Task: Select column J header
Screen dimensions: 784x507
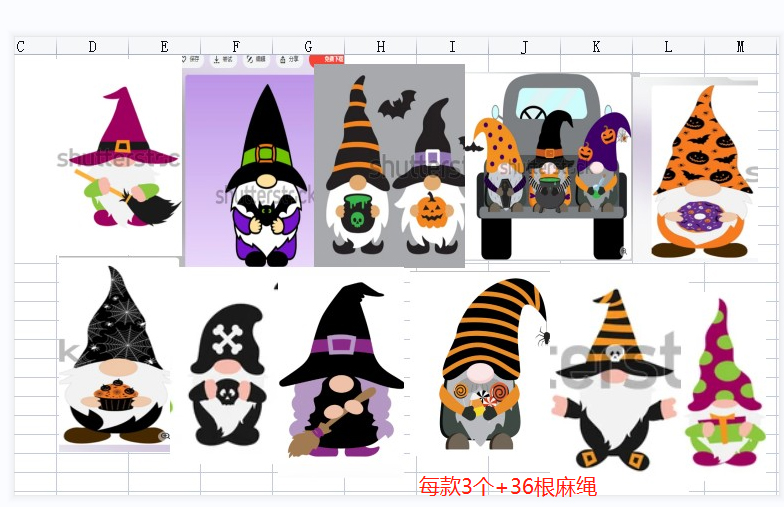Action: pos(524,47)
